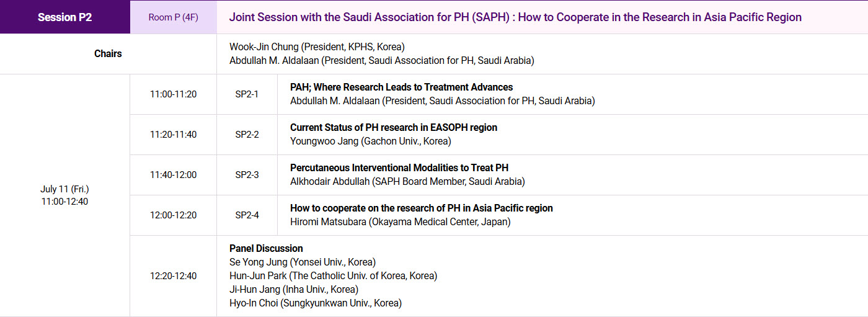The height and width of the screenshot is (317, 868).
Task: Click panelist Hyo-In Choi
Action: (x=315, y=303)
